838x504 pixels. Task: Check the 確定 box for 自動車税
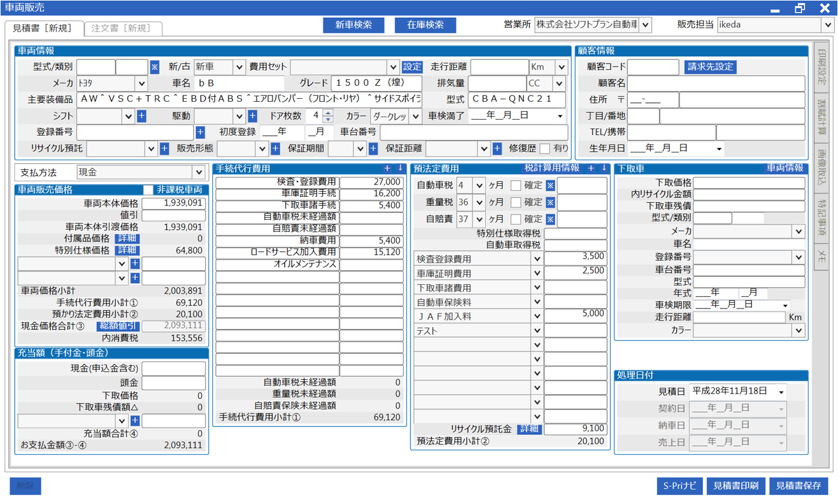[516, 186]
